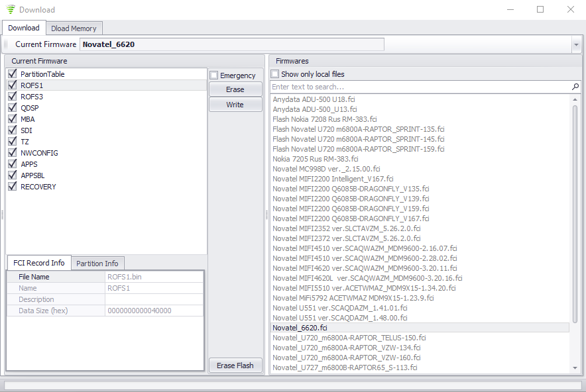Select Novatel MIFI4620L MDM9600-3.20.16.fci
Image resolution: width=586 pixels, height=392 pixels.
(x=367, y=278)
